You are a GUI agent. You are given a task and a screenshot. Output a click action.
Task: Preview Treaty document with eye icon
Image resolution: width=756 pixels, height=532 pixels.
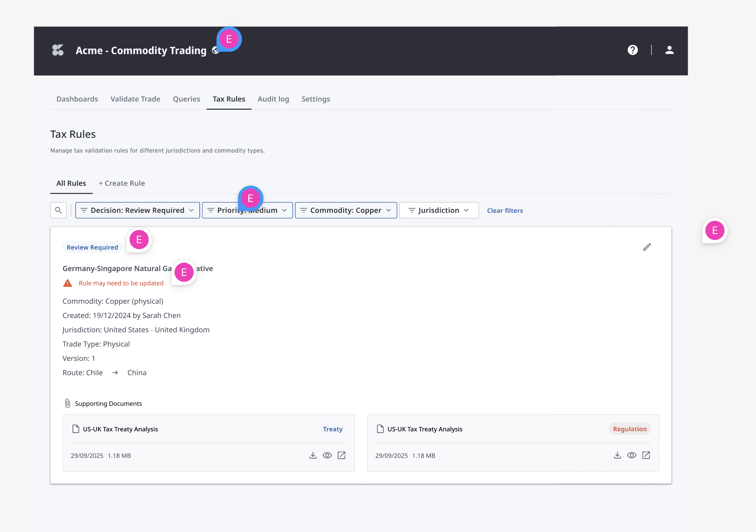(327, 455)
